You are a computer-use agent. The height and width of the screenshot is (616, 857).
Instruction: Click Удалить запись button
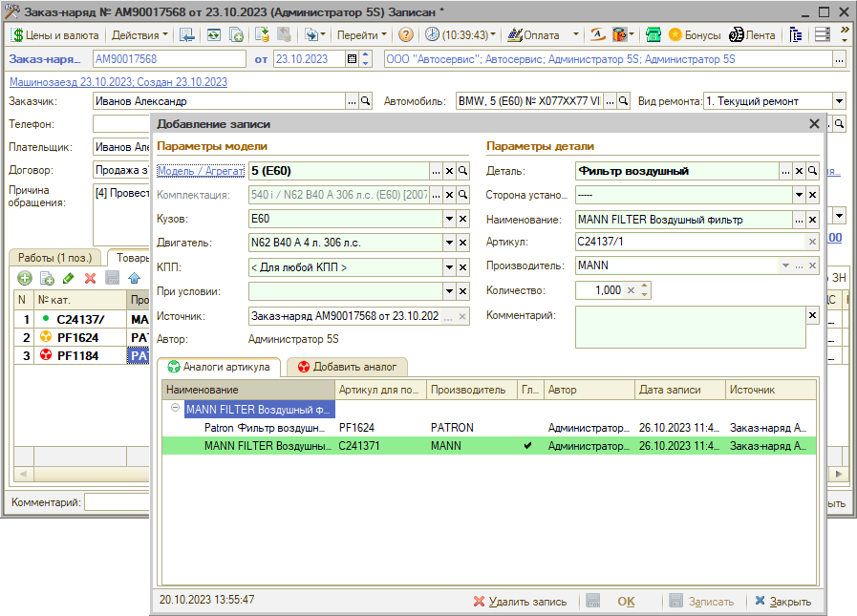click(520, 602)
